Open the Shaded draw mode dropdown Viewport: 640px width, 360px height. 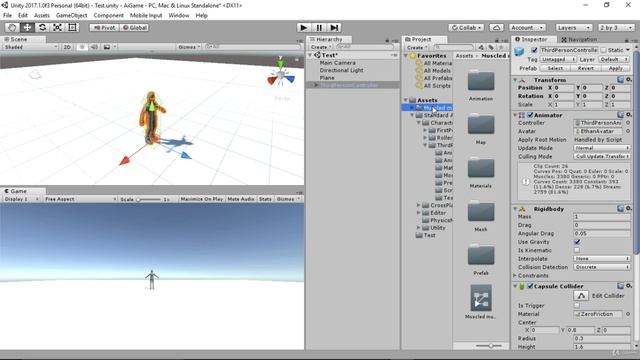click(30, 47)
